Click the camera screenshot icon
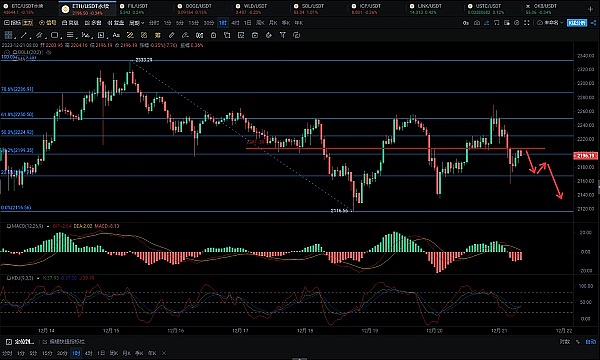This screenshot has width=600, height=360. click(477, 23)
